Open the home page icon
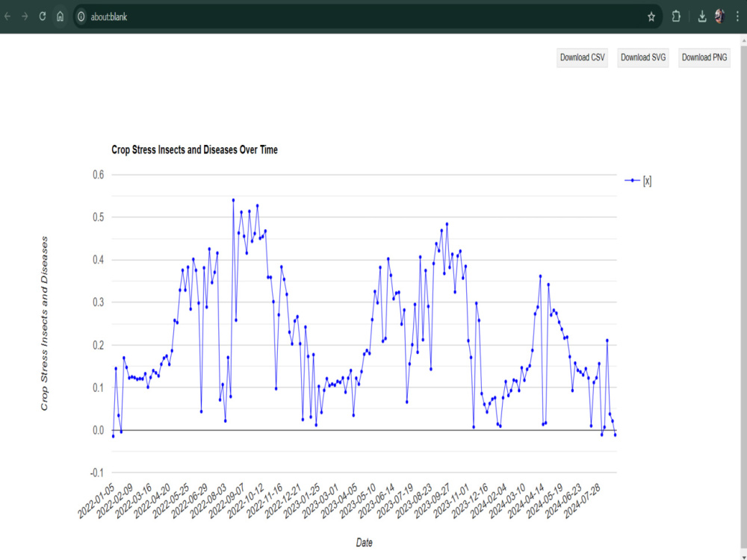Screen dimensions: 747x560 [x=60, y=16]
